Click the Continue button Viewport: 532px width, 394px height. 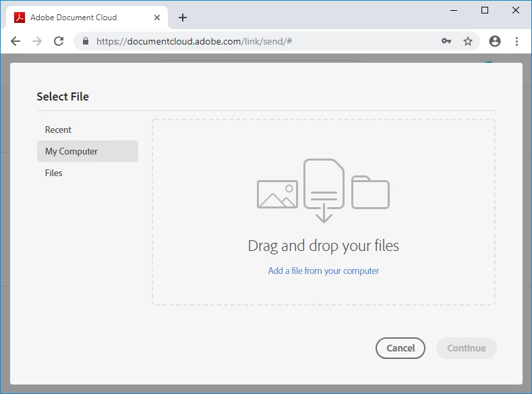(467, 348)
